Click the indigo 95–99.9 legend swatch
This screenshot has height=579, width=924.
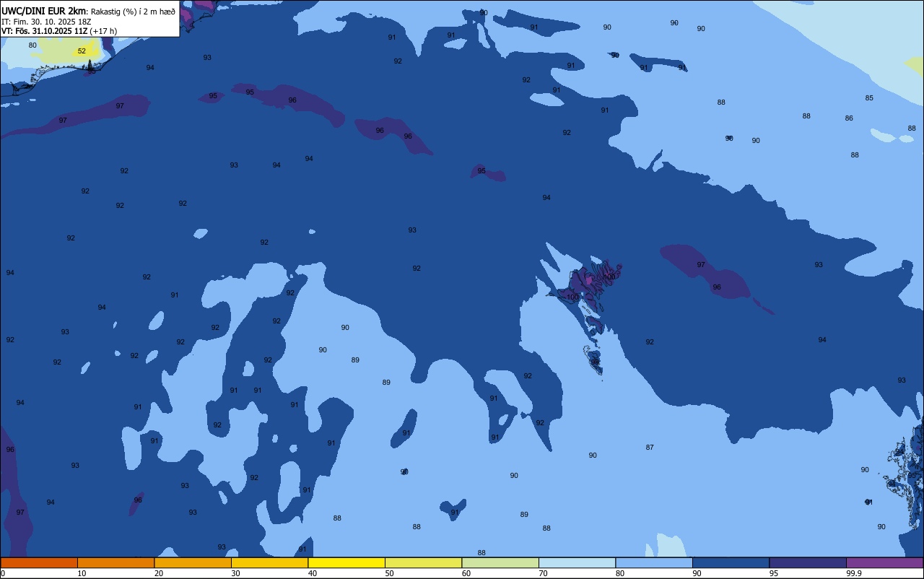click(808, 562)
